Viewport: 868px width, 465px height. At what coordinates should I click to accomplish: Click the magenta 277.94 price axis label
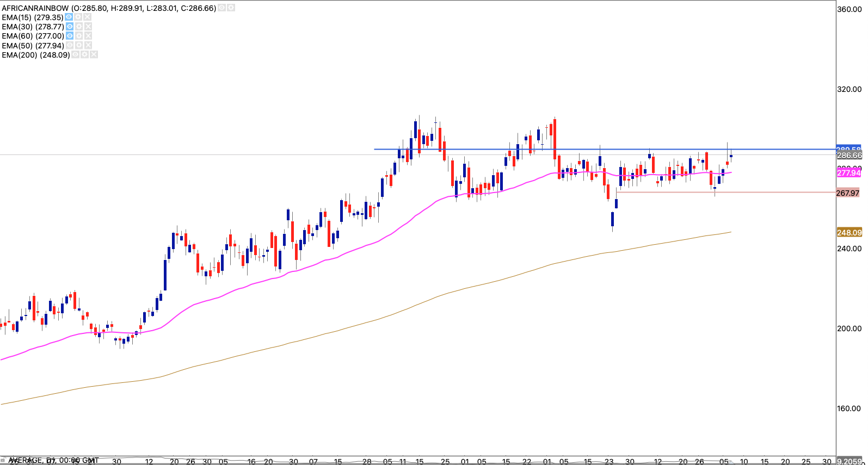tap(848, 173)
